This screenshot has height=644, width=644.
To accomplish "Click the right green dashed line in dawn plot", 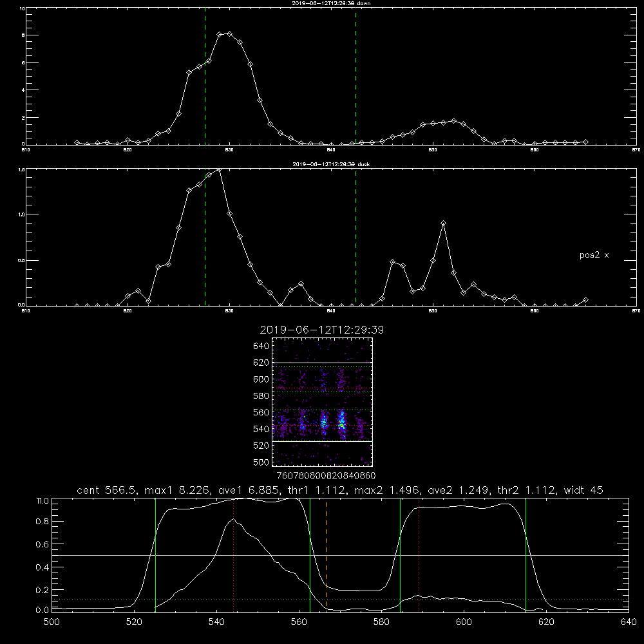I will [355, 77].
